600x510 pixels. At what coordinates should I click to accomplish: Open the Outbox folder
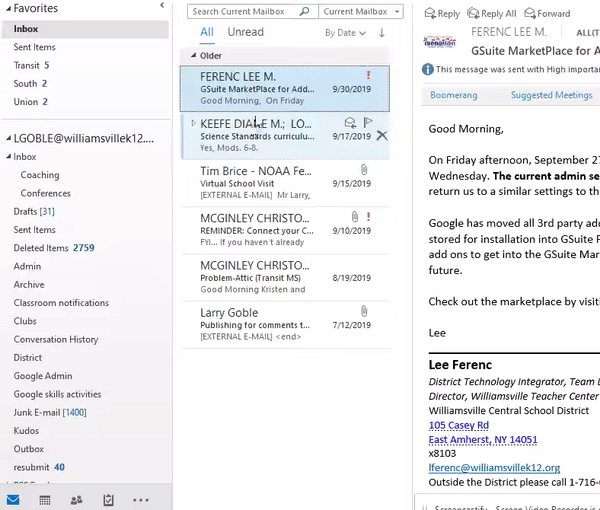(29, 449)
